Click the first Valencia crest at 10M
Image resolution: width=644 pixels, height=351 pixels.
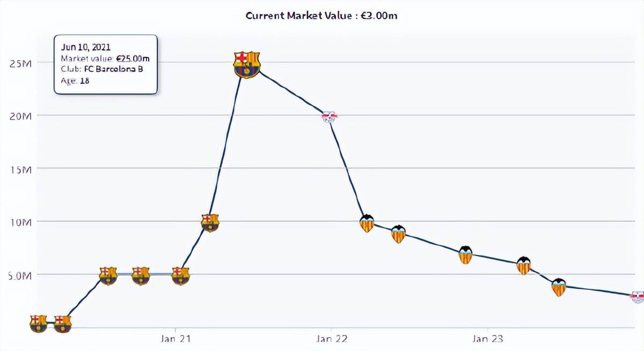click(x=367, y=223)
